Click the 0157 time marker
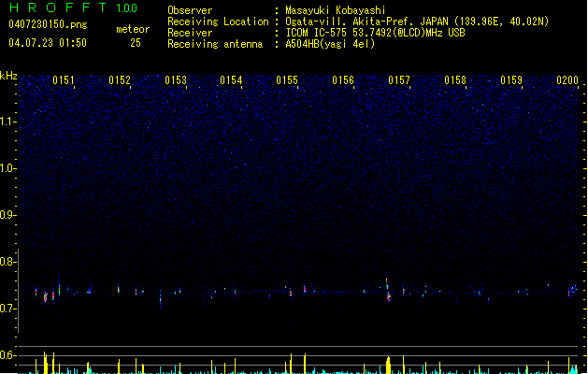 pyautogui.click(x=399, y=80)
